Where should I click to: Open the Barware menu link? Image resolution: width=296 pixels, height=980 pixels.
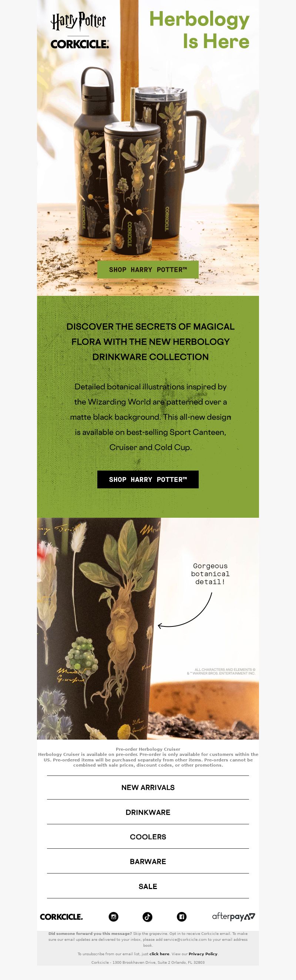click(x=148, y=862)
